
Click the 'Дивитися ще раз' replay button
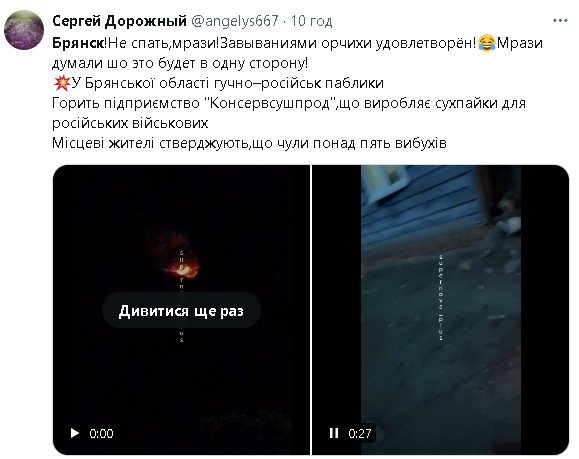(x=181, y=311)
